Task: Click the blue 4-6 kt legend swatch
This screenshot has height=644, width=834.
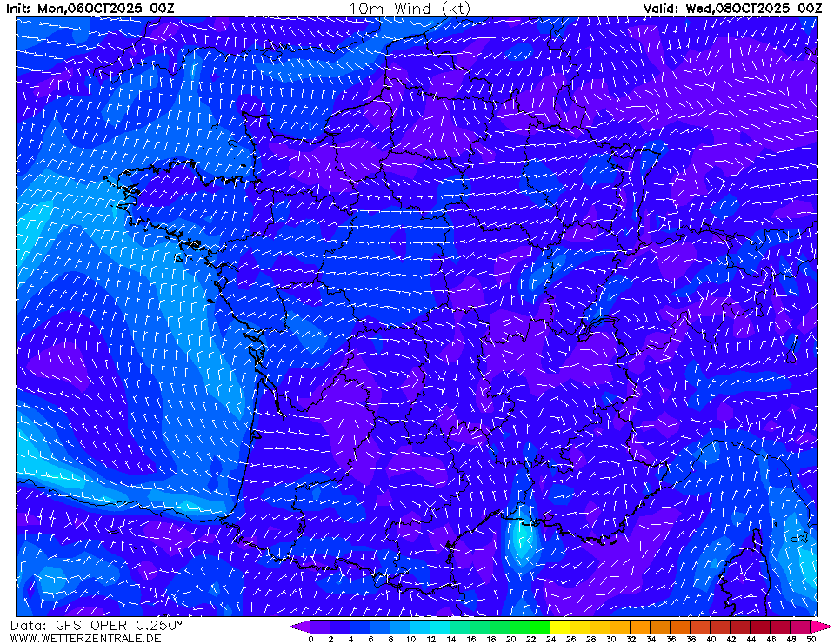Action: tap(360, 626)
